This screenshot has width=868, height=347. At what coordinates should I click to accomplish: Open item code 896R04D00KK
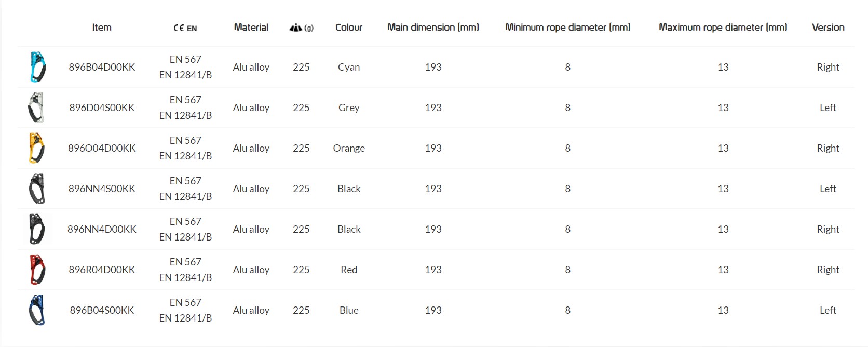102,270
